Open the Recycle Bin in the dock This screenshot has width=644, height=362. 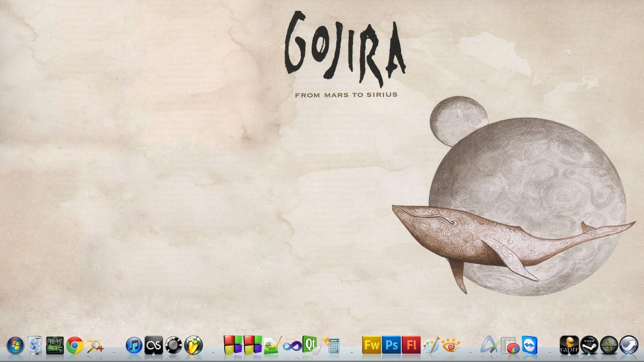(35, 345)
